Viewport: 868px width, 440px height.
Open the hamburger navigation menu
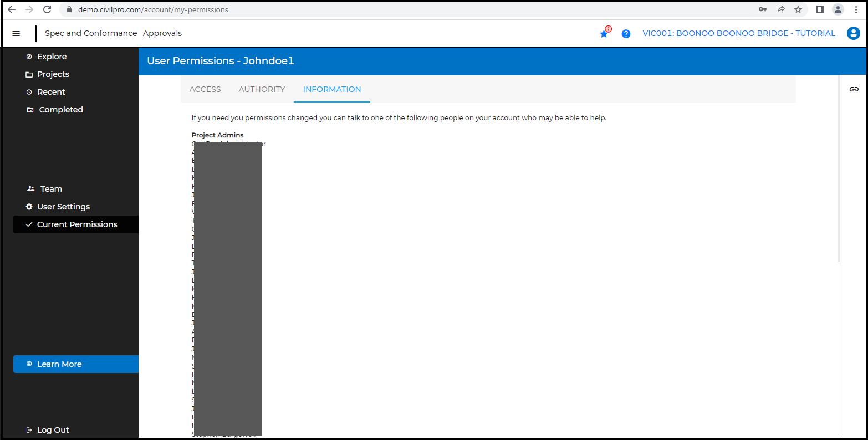coord(16,33)
